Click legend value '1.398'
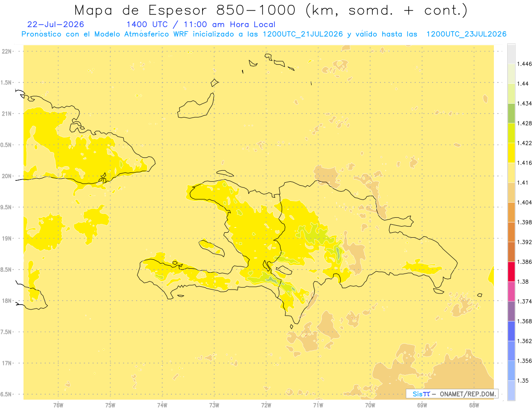532x411 pixels. [x=525, y=222]
